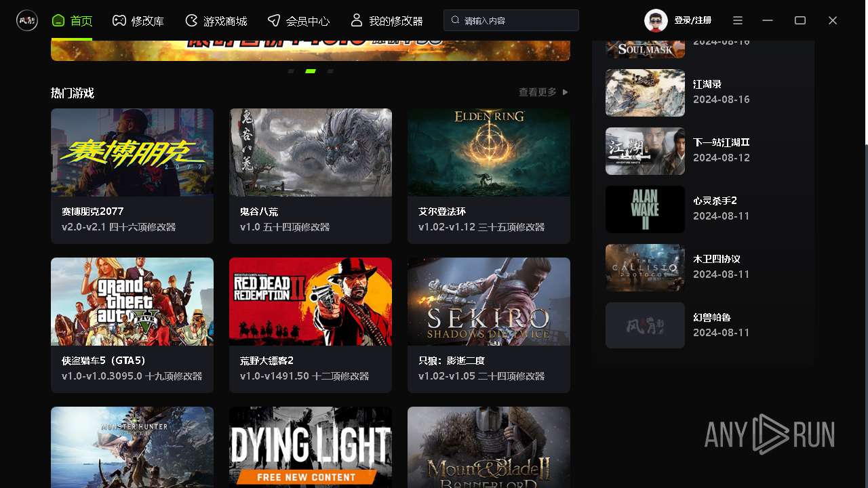Screen dimensions: 868x488
Task: Open 我的修改器 tab
Action: point(387,21)
